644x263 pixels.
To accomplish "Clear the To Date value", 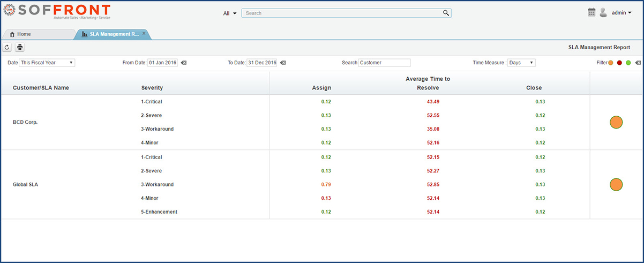I will (283, 63).
